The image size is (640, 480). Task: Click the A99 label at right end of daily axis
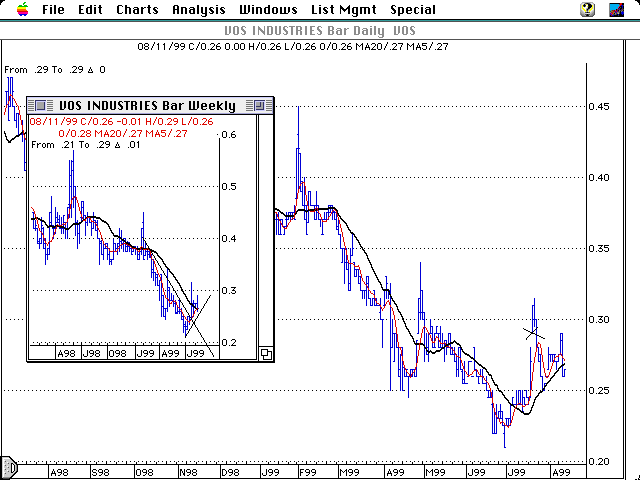(561, 473)
